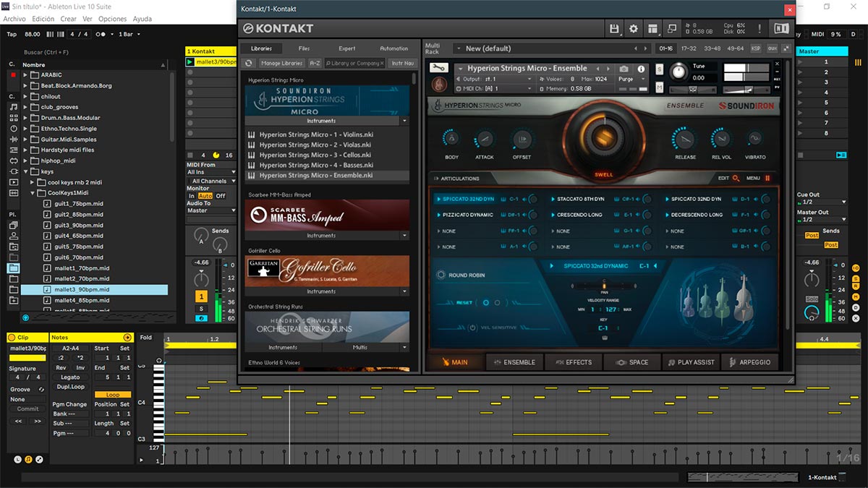The image size is (868, 488).
Task: Open the Archivo menu
Action: [x=14, y=19]
